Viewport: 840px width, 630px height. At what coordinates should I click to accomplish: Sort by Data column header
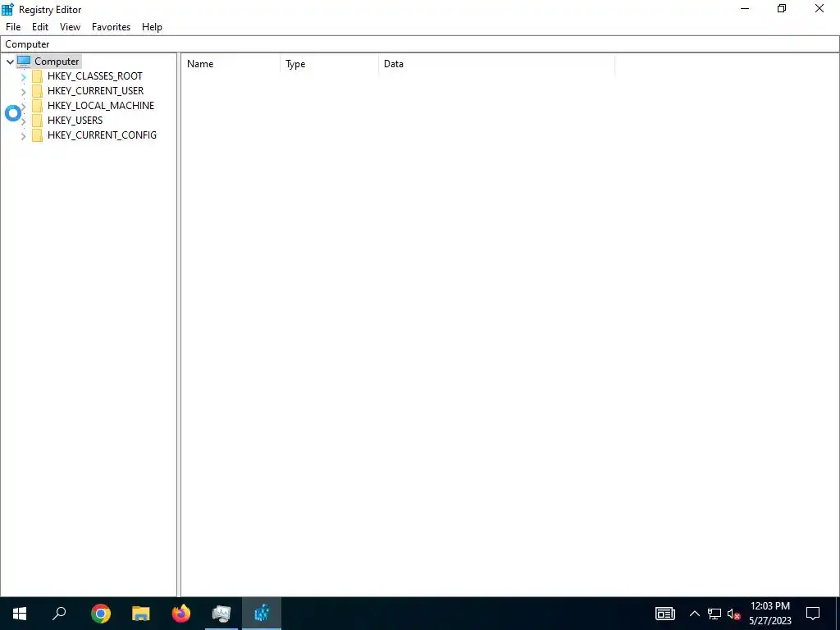[496, 64]
